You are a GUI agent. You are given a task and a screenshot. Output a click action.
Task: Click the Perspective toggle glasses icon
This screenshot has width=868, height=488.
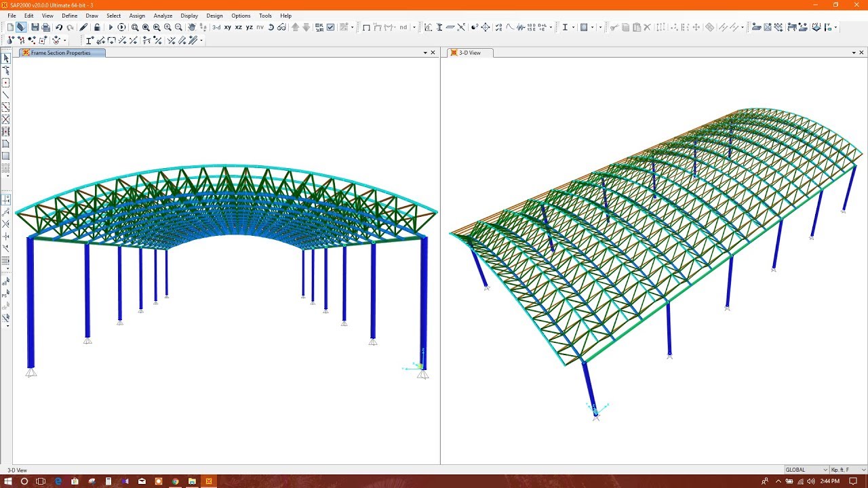click(x=281, y=27)
